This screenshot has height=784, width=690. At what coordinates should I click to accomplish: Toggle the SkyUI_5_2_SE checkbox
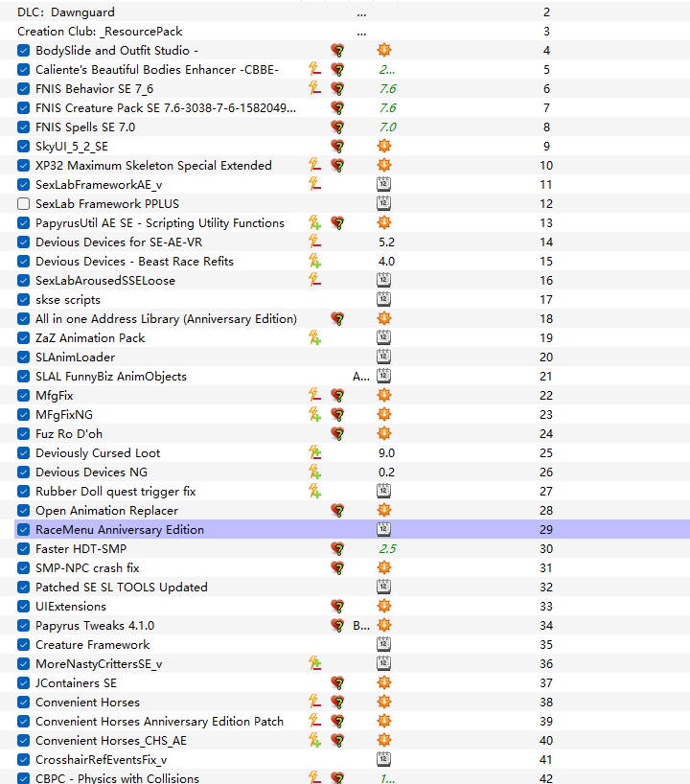24,146
